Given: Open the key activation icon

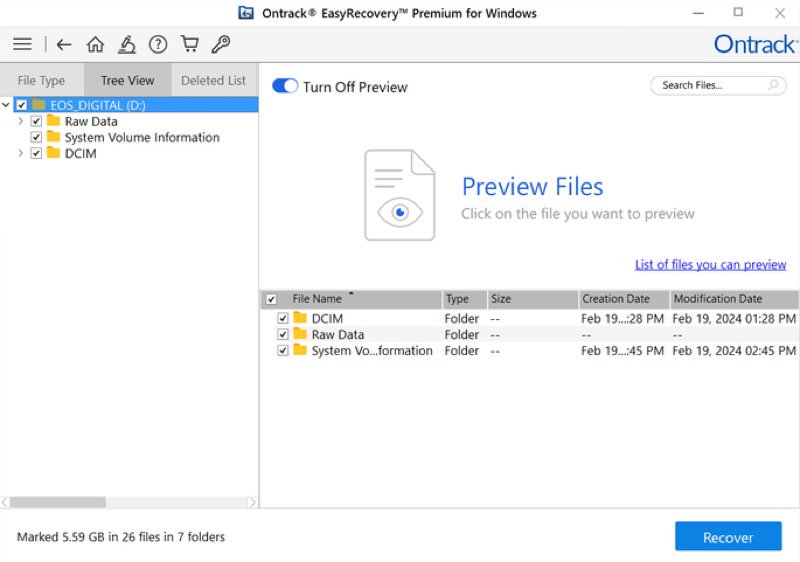Looking at the screenshot, I should click(221, 44).
